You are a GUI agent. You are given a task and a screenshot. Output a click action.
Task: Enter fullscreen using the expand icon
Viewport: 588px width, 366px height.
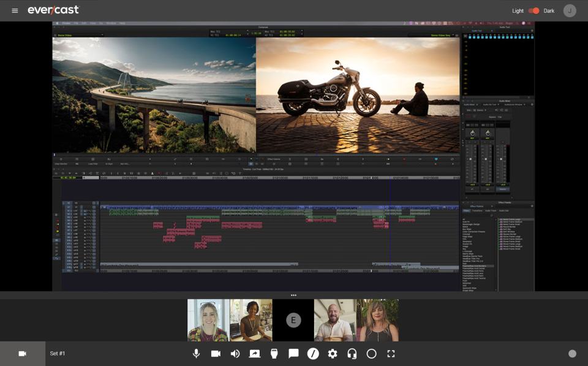(x=391, y=354)
